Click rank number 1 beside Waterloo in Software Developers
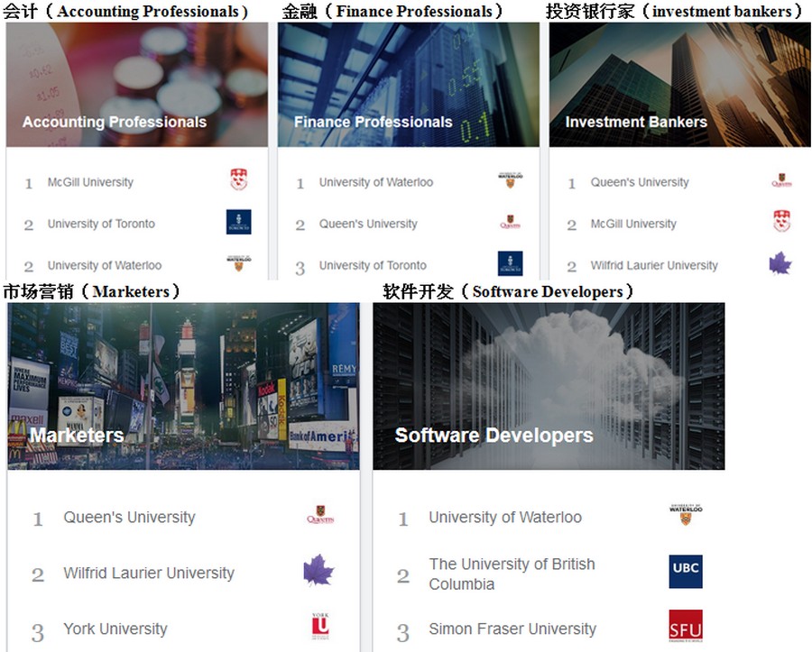The height and width of the screenshot is (652, 812). tap(403, 519)
